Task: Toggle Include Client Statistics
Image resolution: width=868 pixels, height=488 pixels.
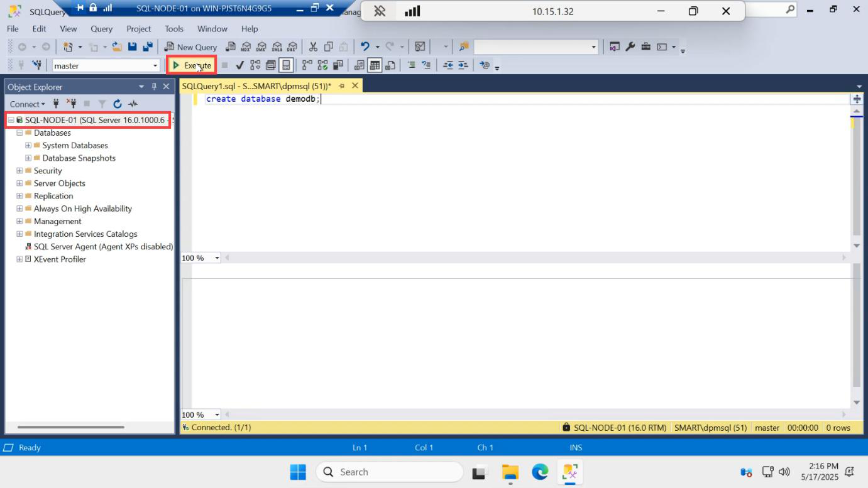Action: (x=338, y=65)
